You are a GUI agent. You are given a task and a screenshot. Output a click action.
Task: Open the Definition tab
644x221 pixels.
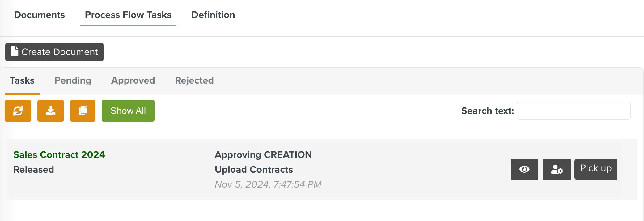point(213,15)
